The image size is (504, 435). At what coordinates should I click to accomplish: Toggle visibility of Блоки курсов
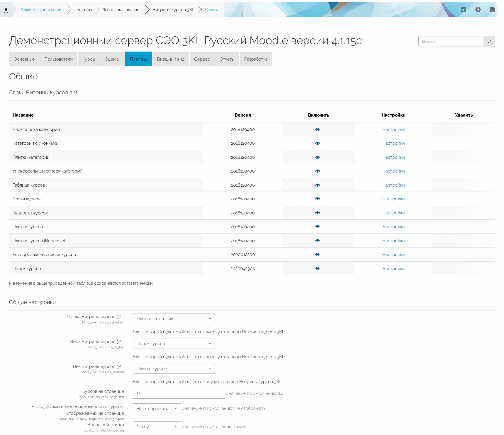pos(318,199)
